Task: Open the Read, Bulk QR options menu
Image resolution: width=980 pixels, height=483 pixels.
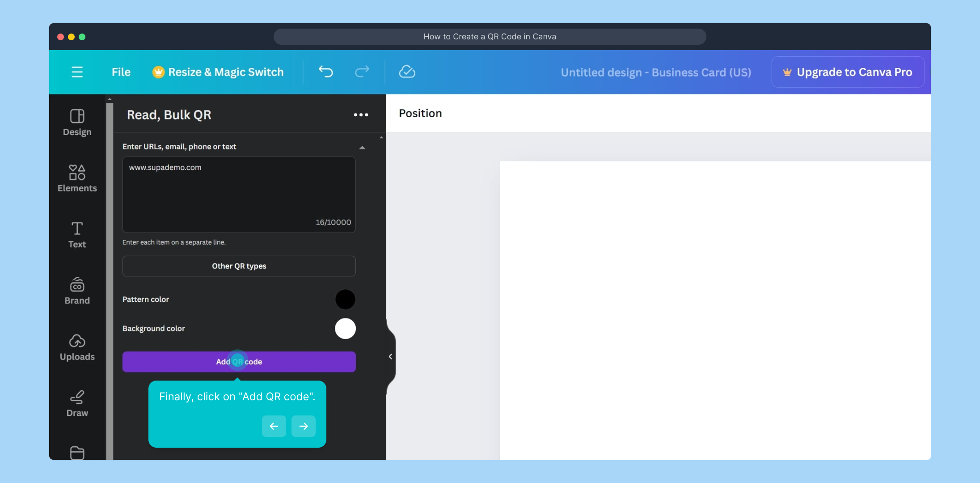Action: click(361, 115)
